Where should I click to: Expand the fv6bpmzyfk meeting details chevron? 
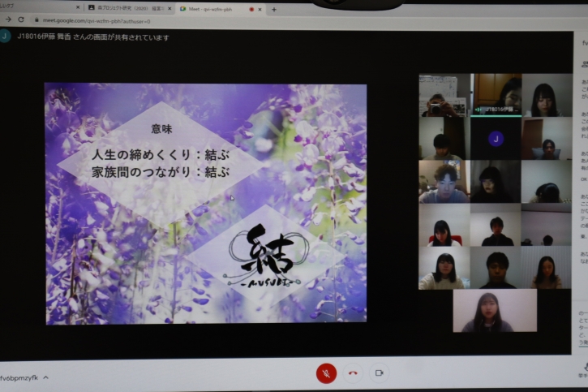click(x=45, y=377)
